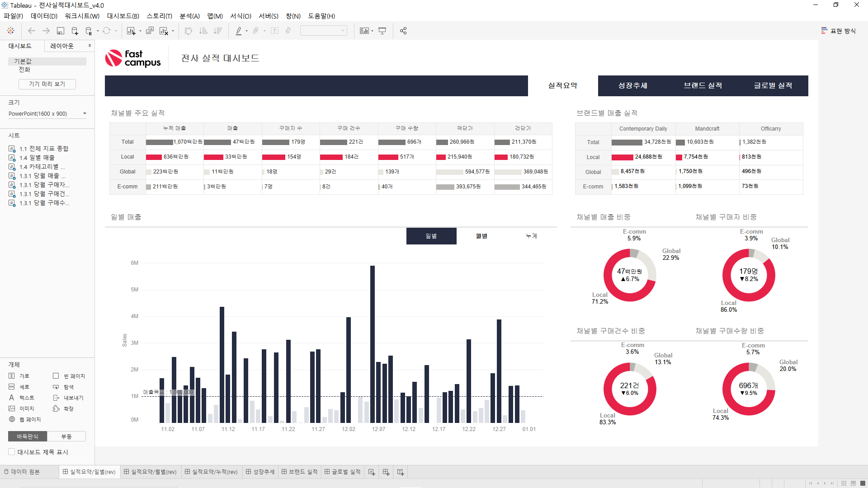The height and width of the screenshot is (488, 868).
Task: Select the 바둑판식 tiled layout toggle
Action: [28, 436]
